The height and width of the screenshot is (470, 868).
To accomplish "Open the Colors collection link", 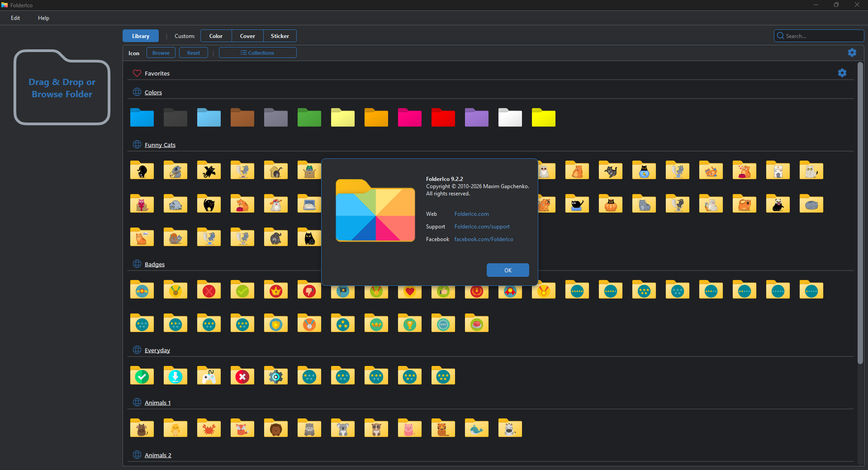I will [x=153, y=93].
